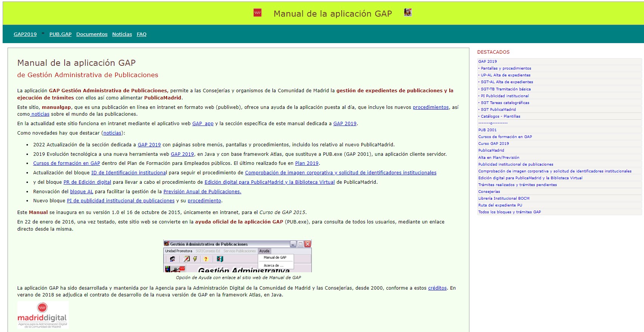Follow the 'noticias' link after 'como'
This screenshot has height=332, width=644.
point(40,114)
